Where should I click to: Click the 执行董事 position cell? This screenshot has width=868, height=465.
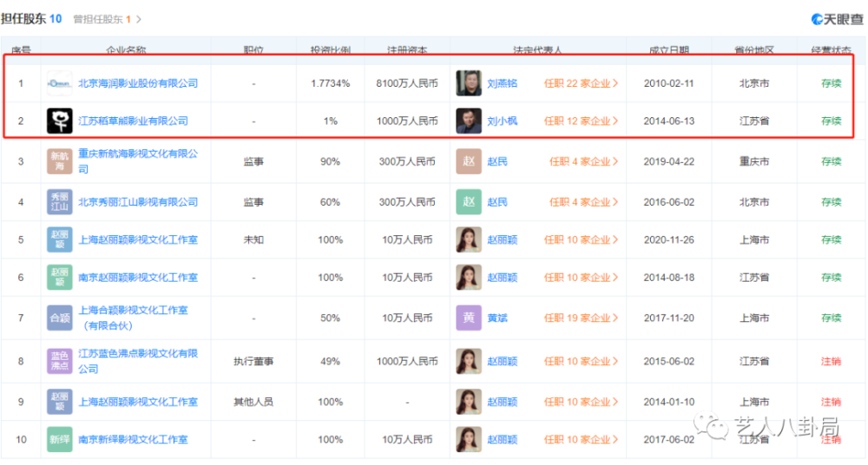click(253, 361)
